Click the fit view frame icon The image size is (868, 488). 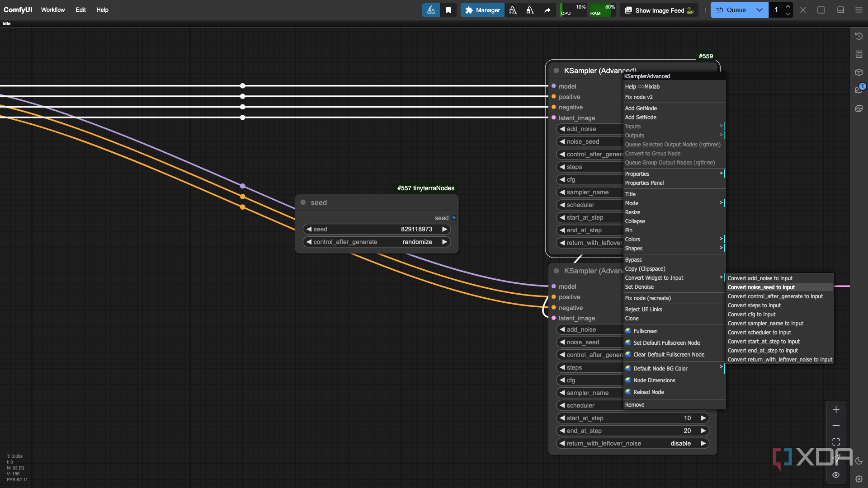[836, 442]
